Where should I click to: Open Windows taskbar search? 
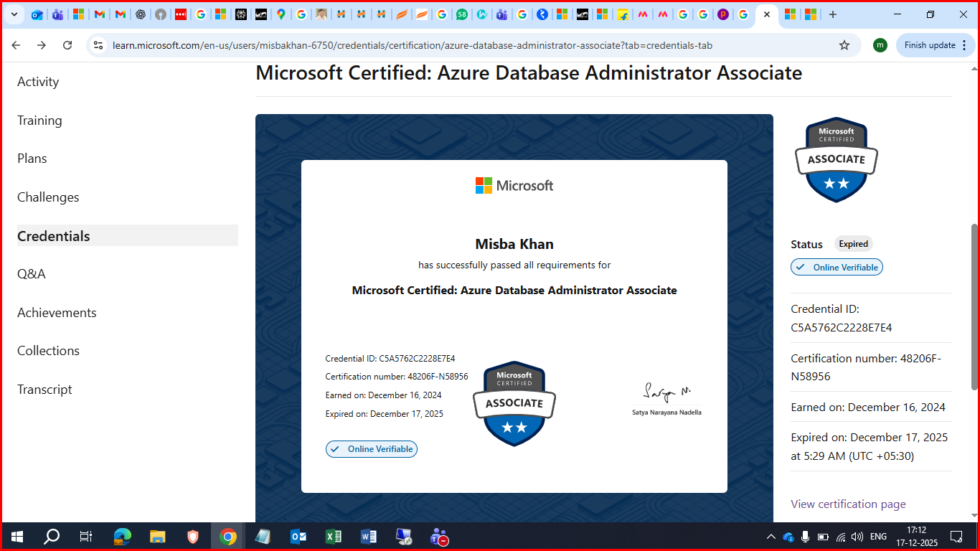52,537
